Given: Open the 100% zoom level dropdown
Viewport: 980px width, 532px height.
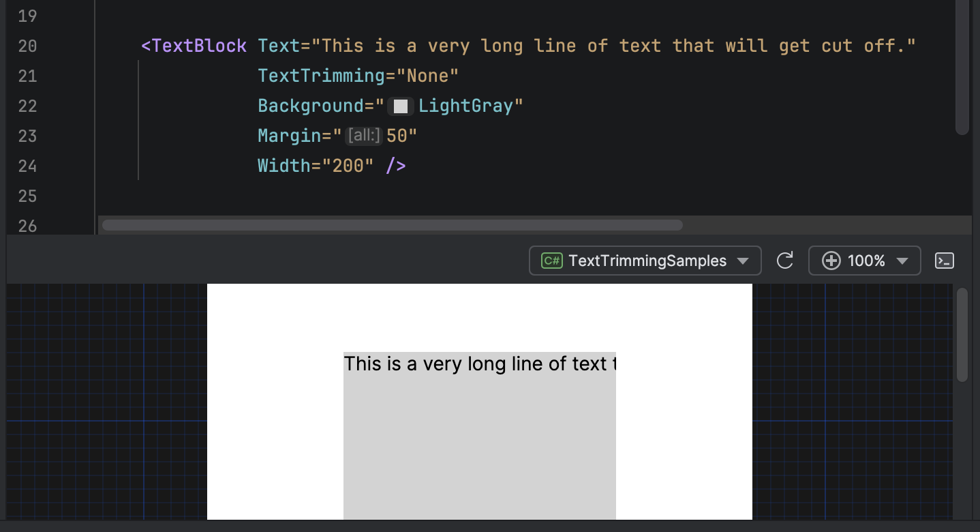Looking at the screenshot, I should 864,261.
